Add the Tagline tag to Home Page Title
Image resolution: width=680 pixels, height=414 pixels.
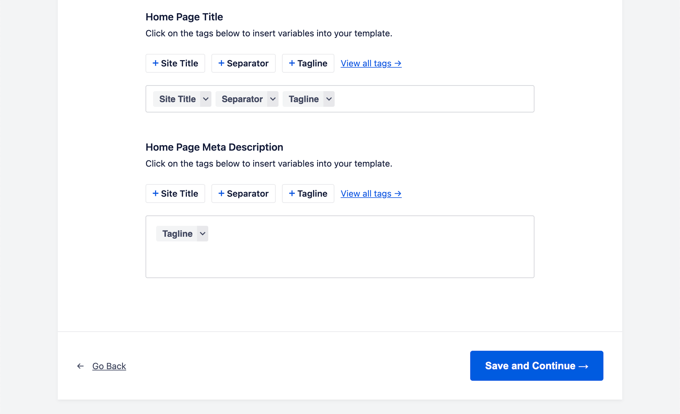coord(308,63)
